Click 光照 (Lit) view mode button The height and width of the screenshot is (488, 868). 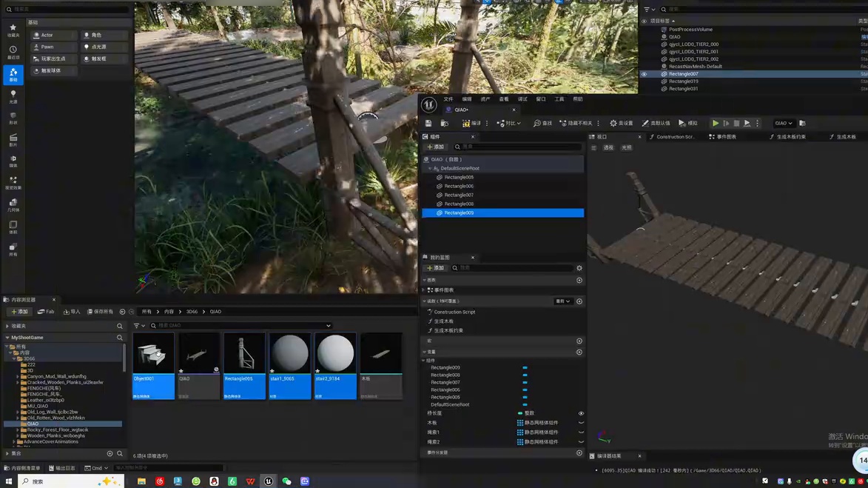click(626, 148)
